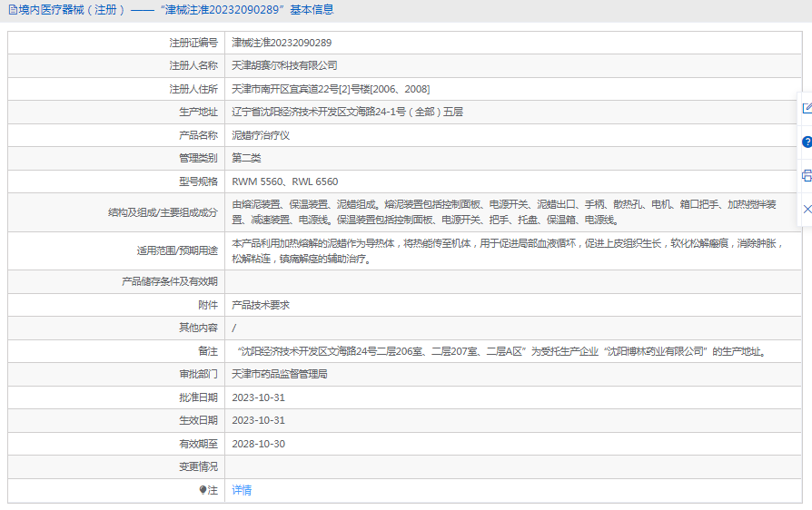Click the 变更情况 label
The height and width of the screenshot is (510, 812).
[198, 466]
